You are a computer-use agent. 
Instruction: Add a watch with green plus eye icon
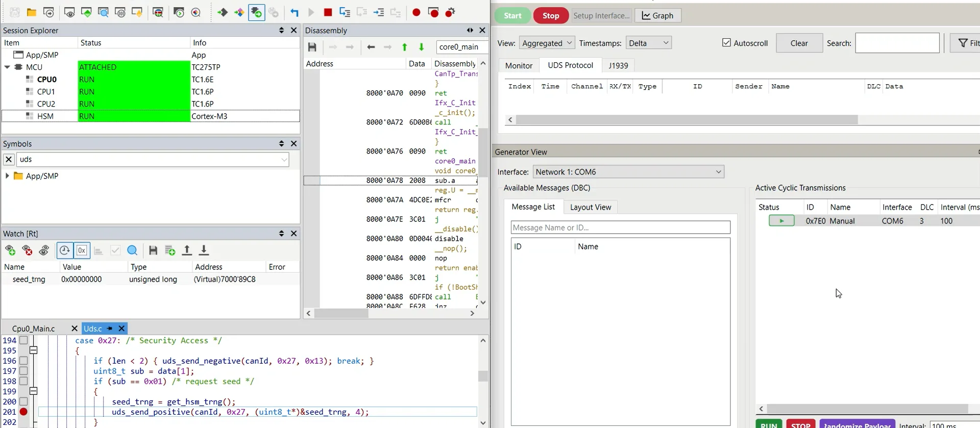(x=10, y=250)
